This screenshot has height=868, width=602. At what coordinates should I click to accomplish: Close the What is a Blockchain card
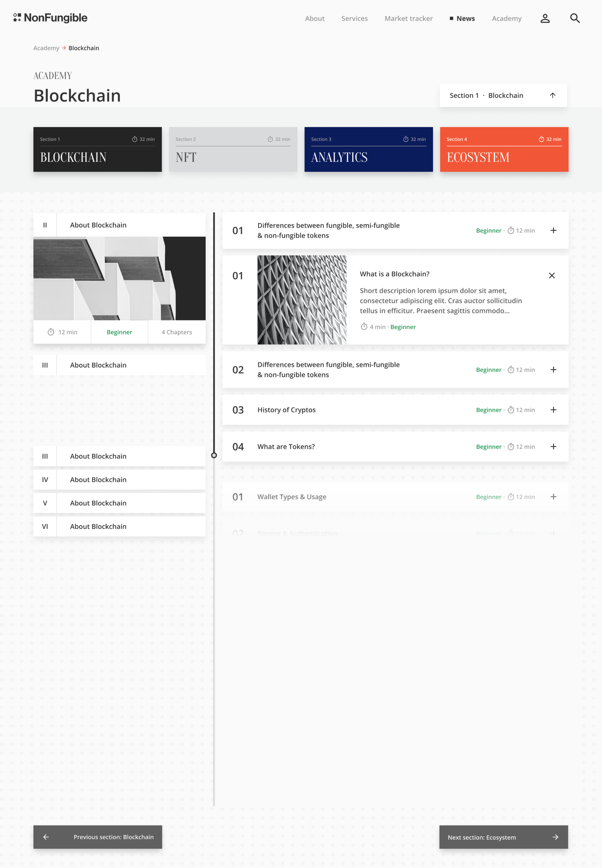[x=551, y=276]
